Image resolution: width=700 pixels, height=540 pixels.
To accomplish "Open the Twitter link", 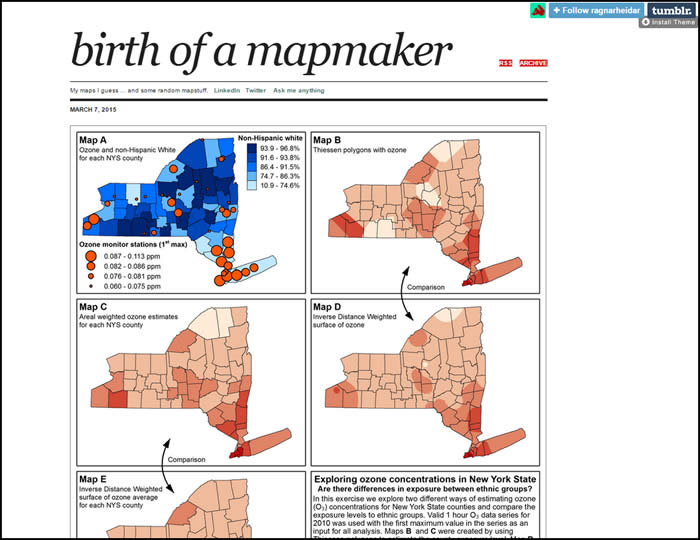I will [x=255, y=90].
